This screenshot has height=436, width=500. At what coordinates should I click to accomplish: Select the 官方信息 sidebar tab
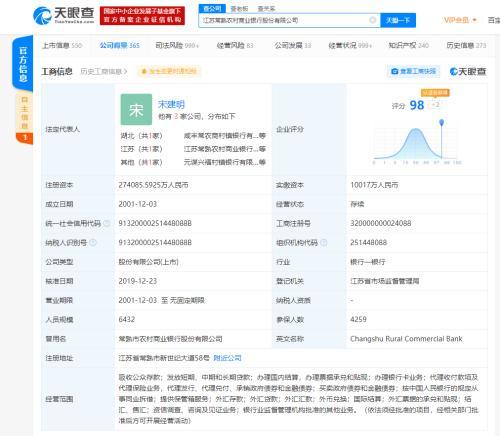[x=23, y=63]
